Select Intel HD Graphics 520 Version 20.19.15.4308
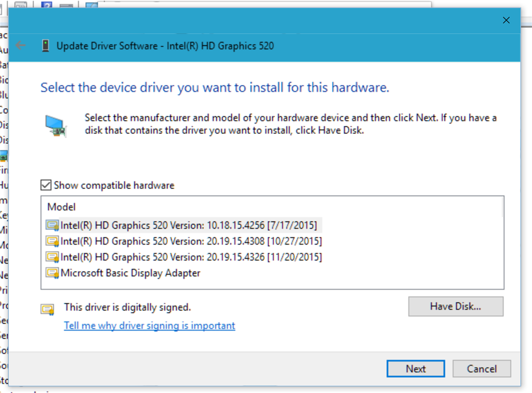 (x=191, y=241)
